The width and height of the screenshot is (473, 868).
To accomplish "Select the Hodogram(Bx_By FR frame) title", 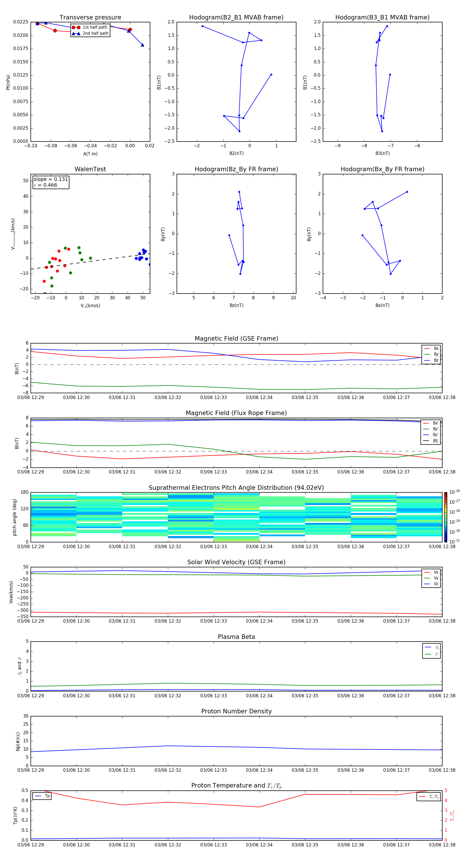I will pyautogui.click(x=382, y=169).
